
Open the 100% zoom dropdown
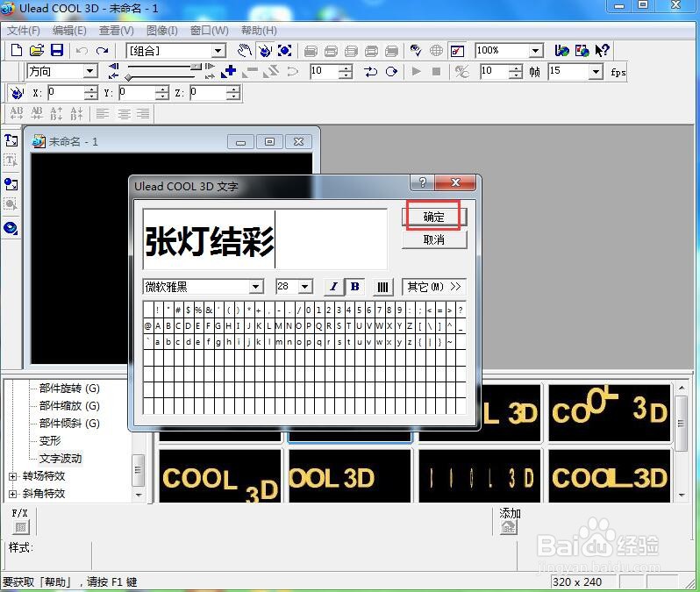coord(536,51)
